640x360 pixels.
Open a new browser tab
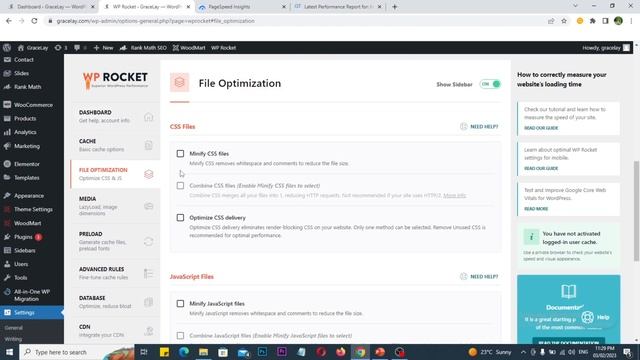point(394,7)
